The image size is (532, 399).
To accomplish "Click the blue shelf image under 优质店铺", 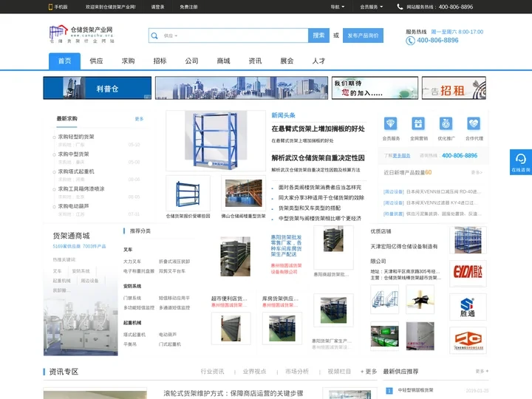I will [468, 240].
